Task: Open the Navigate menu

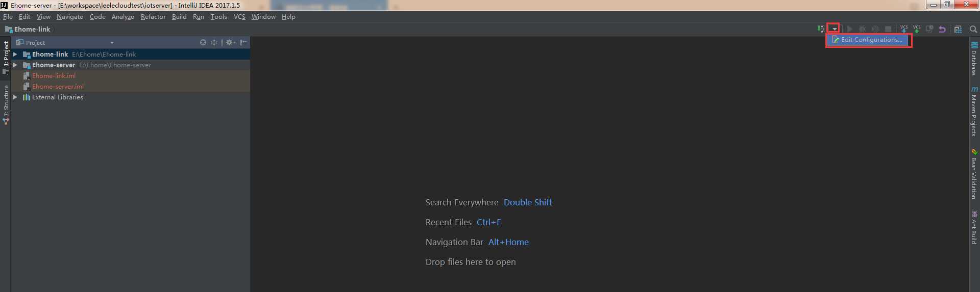Action: coord(70,17)
